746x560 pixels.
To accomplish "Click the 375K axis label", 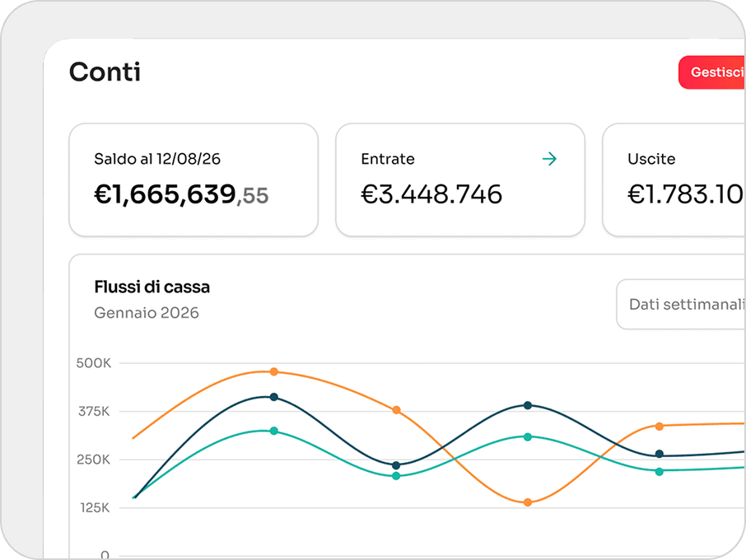I will pos(94,411).
